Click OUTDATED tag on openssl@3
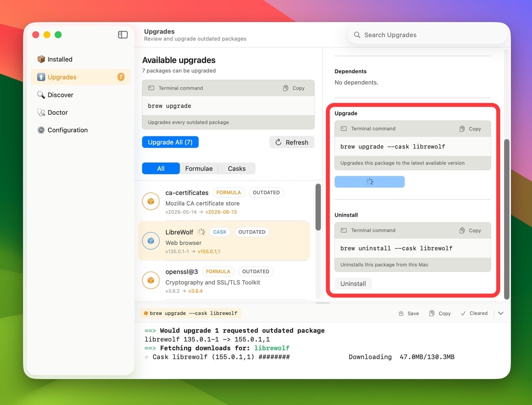 [x=256, y=272]
